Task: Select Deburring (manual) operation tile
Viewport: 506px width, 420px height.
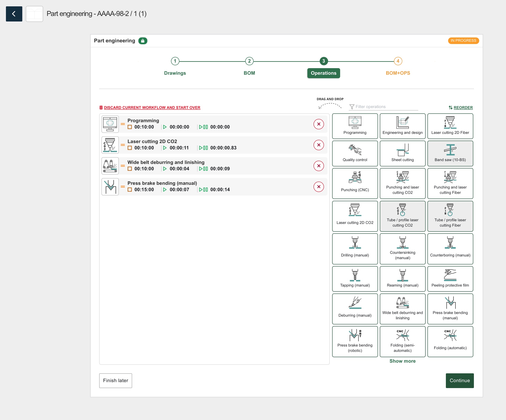Action: [x=355, y=309]
